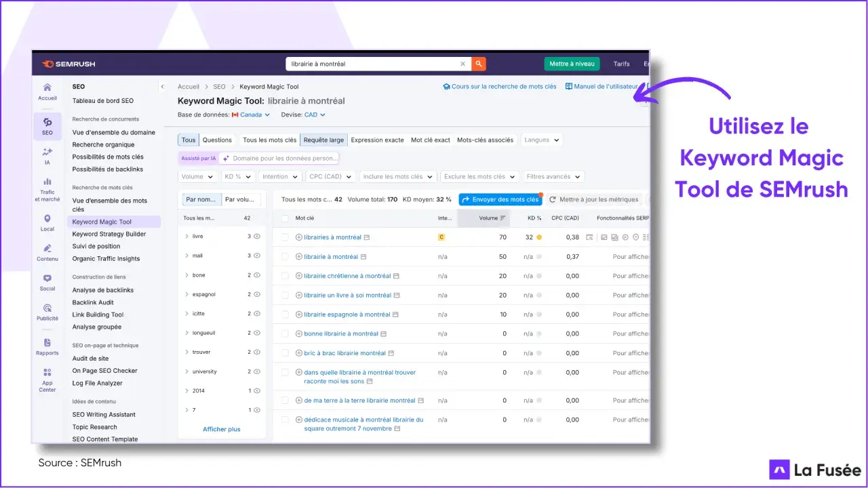Select the Tous les mots clés tab
The image size is (868, 488).
(270, 140)
